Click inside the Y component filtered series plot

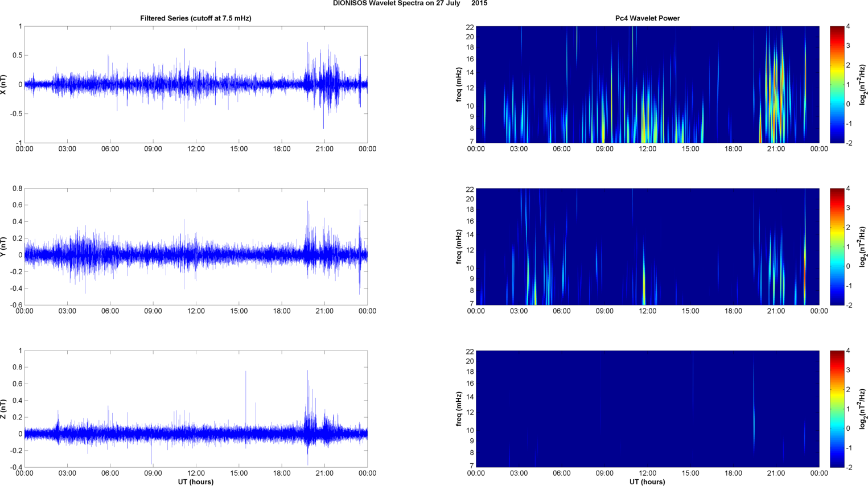(x=196, y=246)
